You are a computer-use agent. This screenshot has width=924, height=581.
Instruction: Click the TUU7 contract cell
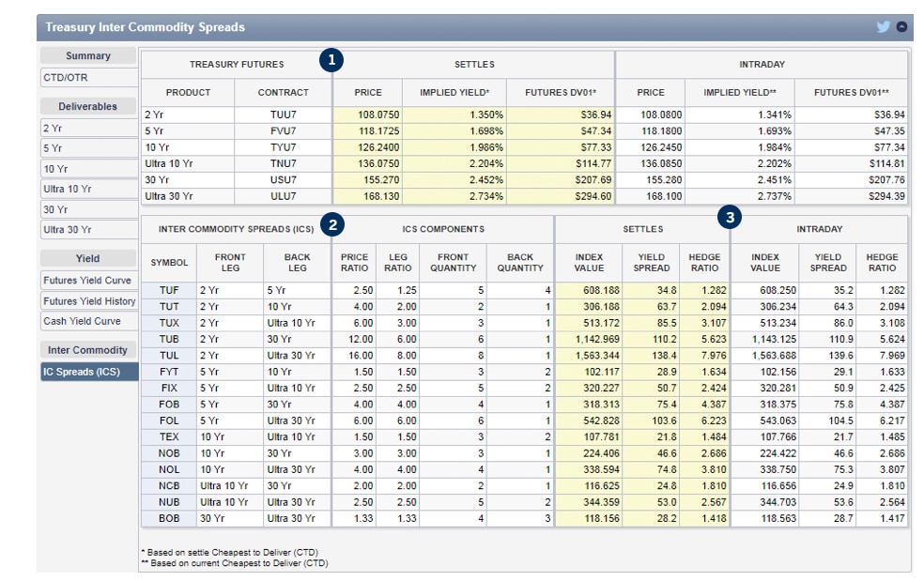pyautogui.click(x=283, y=114)
